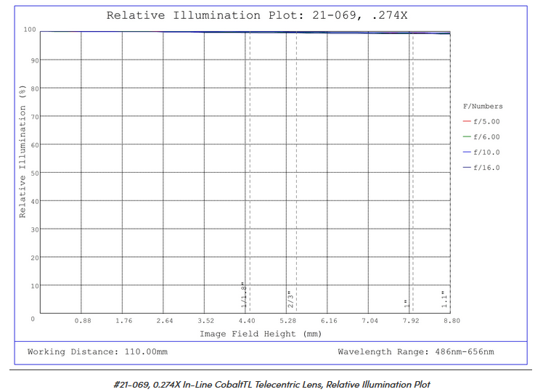Click the 2/3" sensor format marker

pyautogui.click(x=289, y=300)
